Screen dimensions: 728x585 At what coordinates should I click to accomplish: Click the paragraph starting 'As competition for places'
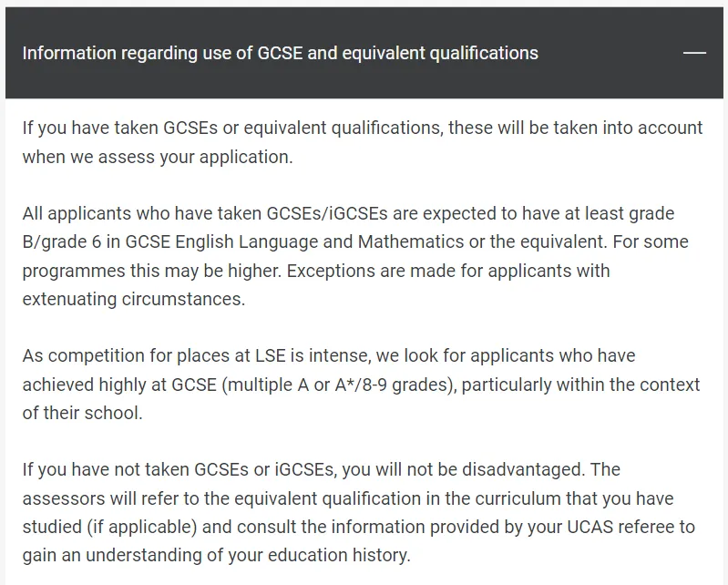[361, 384]
